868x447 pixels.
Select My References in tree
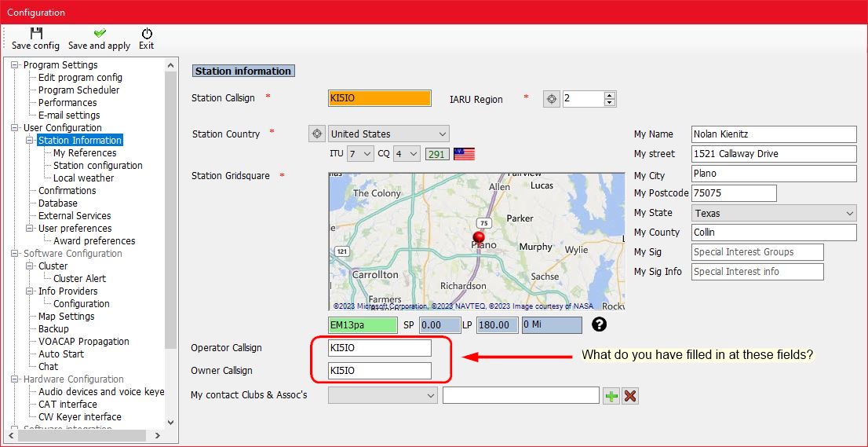point(85,153)
